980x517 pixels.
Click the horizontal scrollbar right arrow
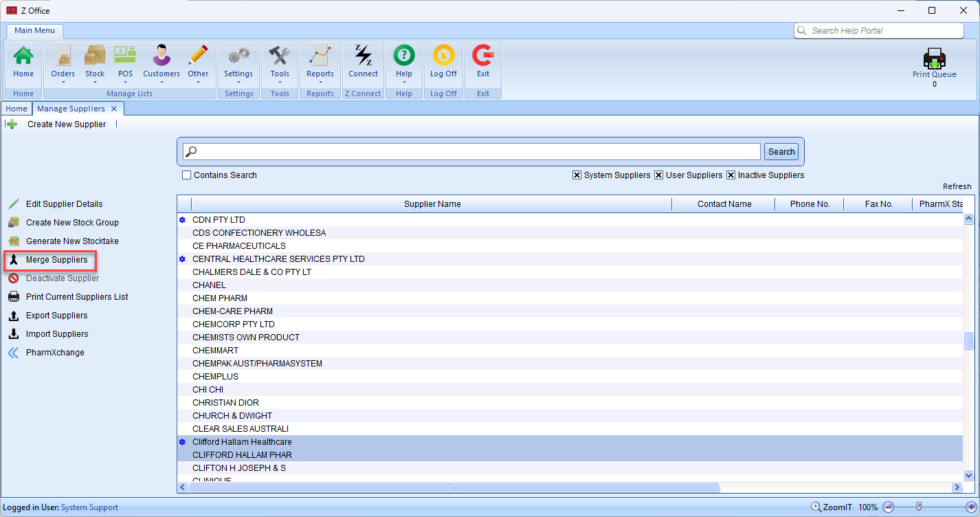[x=956, y=487]
